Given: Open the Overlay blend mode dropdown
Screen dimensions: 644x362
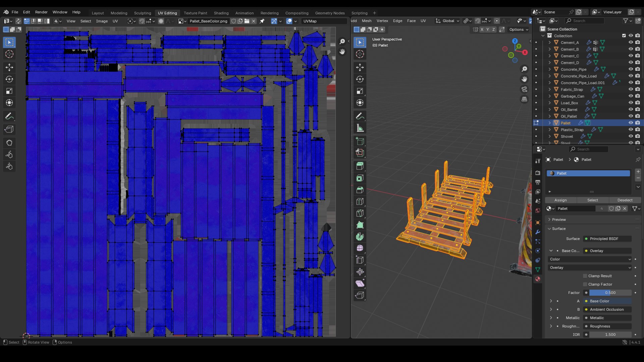Looking at the screenshot, I should [x=590, y=267].
